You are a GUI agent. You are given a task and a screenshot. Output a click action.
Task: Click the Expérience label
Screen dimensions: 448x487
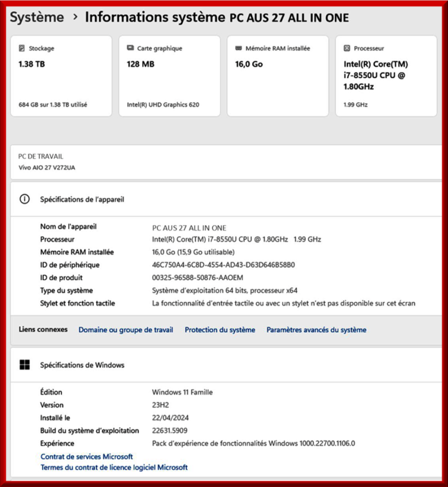pyautogui.click(x=57, y=443)
